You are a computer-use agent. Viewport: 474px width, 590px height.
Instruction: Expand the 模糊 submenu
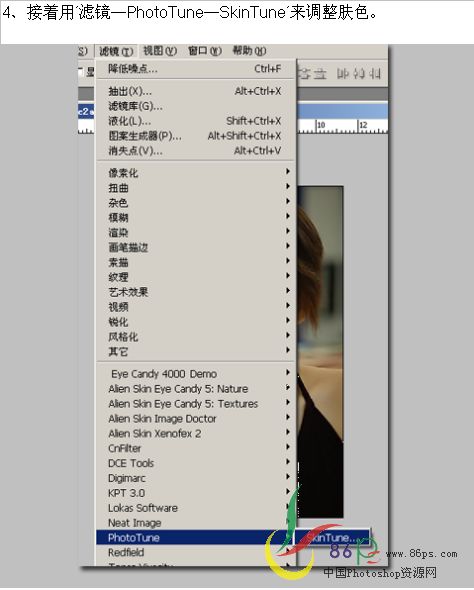tap(196, 217)
